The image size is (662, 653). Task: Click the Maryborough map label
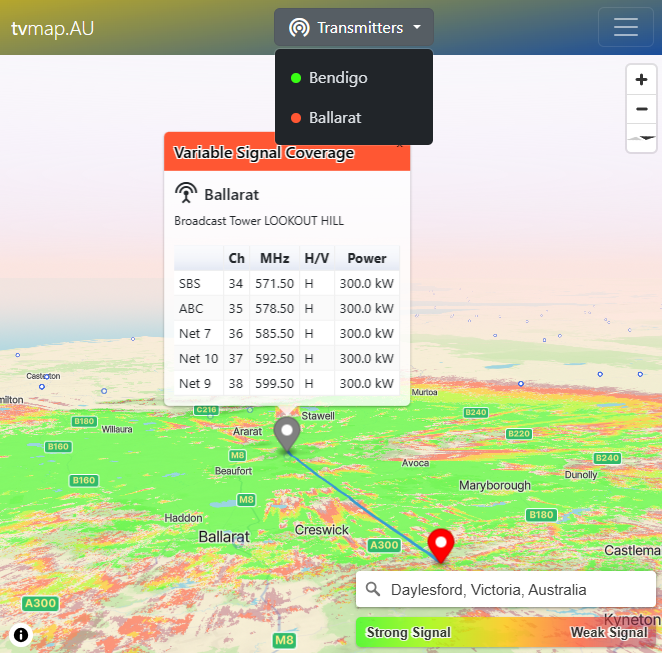click(x=495, y=485)
